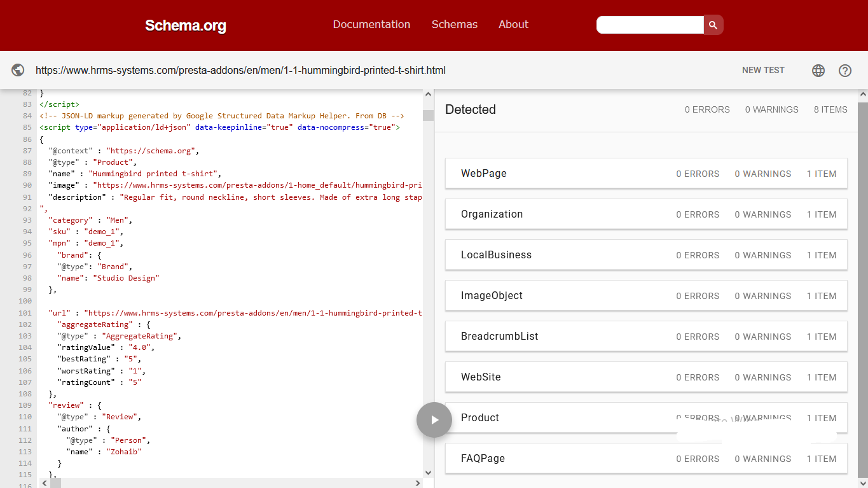
Task: Click the code pane scroll down arrow
Action: (428, 473)
